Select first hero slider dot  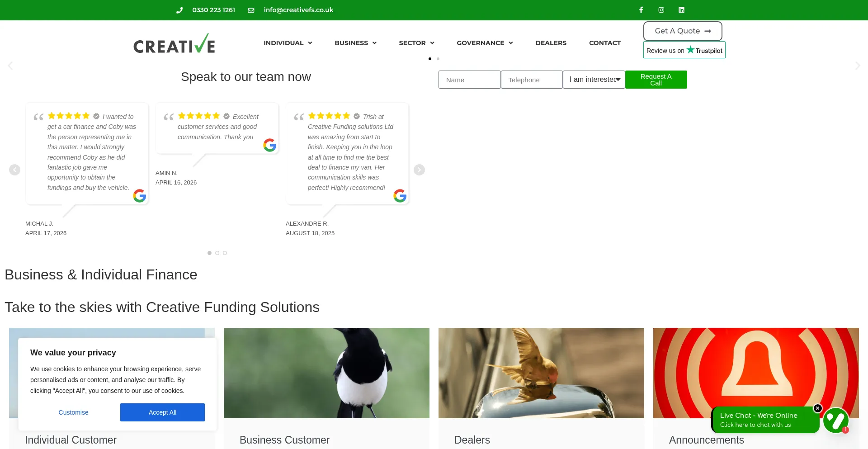click(430, 59)
